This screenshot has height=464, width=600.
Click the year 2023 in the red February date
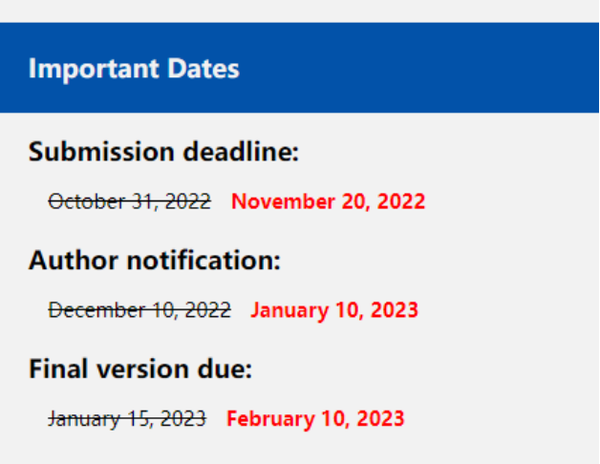click(380, 418)
